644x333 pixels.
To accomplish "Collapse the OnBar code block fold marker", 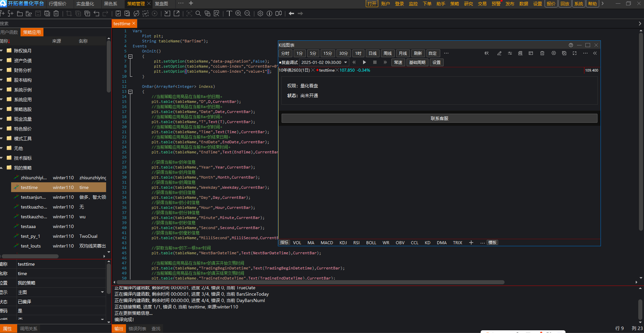I will coord(130,92).
